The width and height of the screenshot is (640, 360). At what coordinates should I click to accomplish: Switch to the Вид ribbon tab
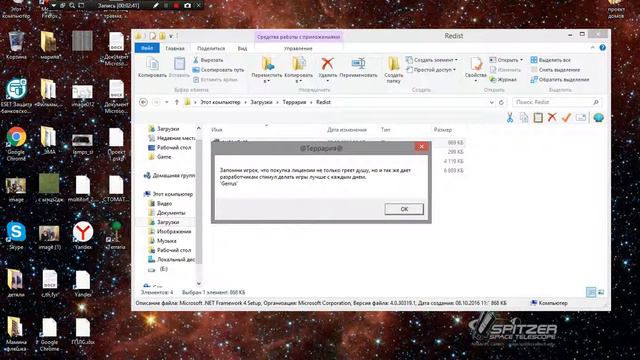(242, 48)
